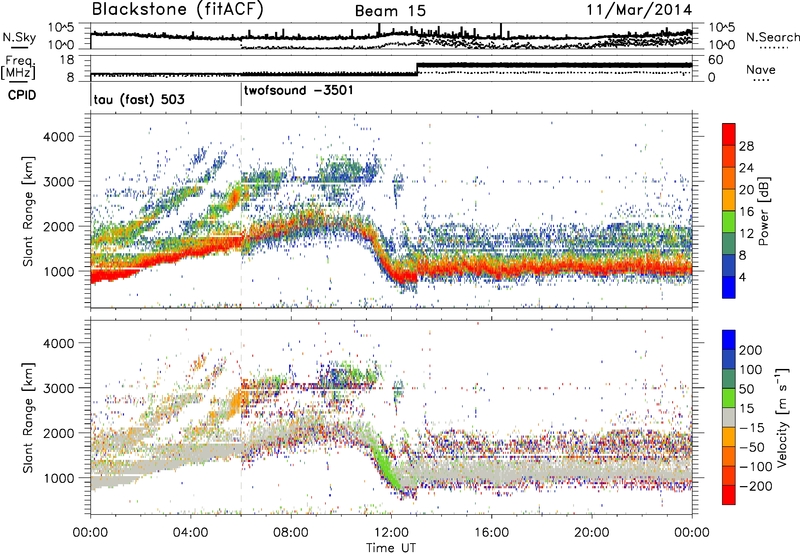Click the green velocity streak near 12:00

[386, 467]
